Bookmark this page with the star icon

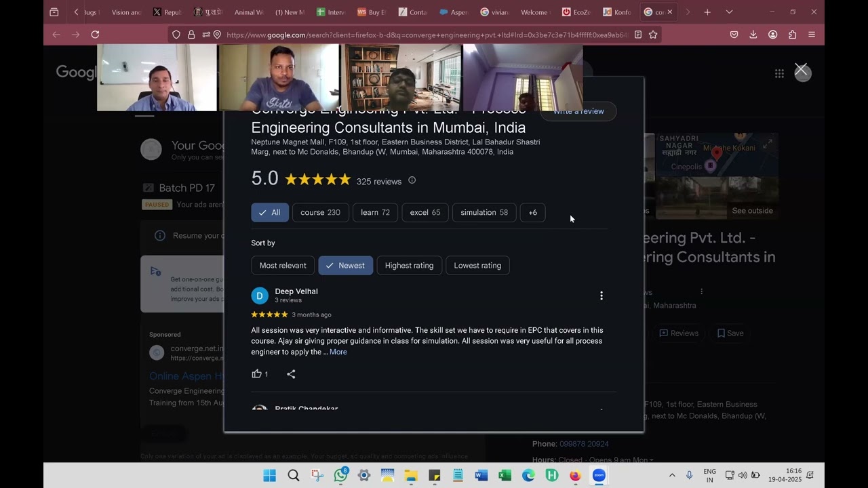pyautogui.click(x=653, y=35)
